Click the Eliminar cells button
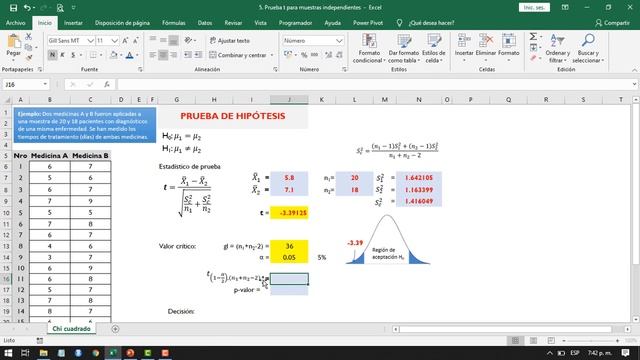The image size is (640, 360). tap(486, 48)
